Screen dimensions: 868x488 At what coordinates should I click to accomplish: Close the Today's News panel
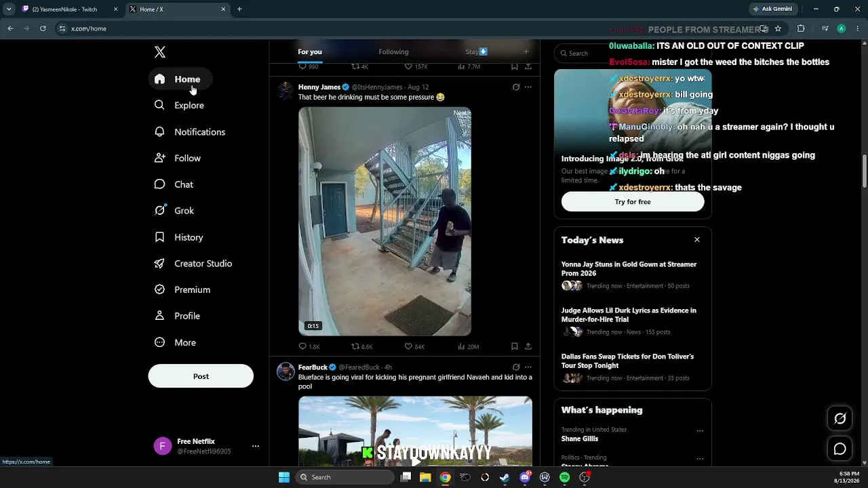(x=696, y=240)
